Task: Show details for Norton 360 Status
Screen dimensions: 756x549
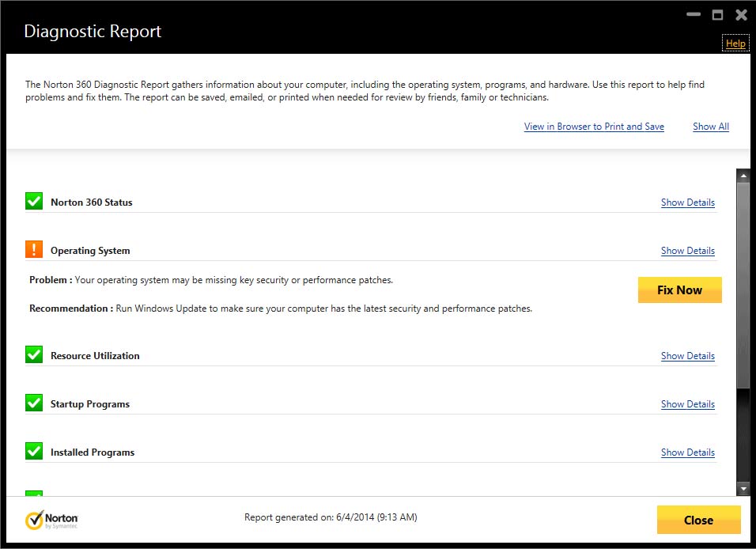Action: pyautogui.click(x=687, y=203)
